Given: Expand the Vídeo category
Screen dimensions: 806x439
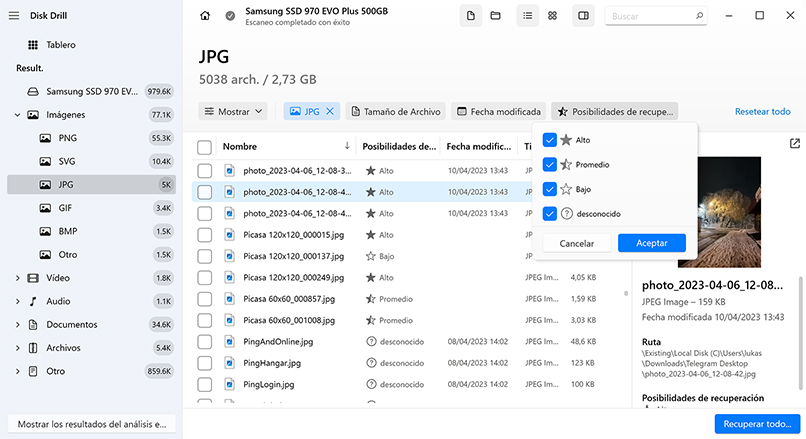Looking at the screenshot, I should point(17,278).
